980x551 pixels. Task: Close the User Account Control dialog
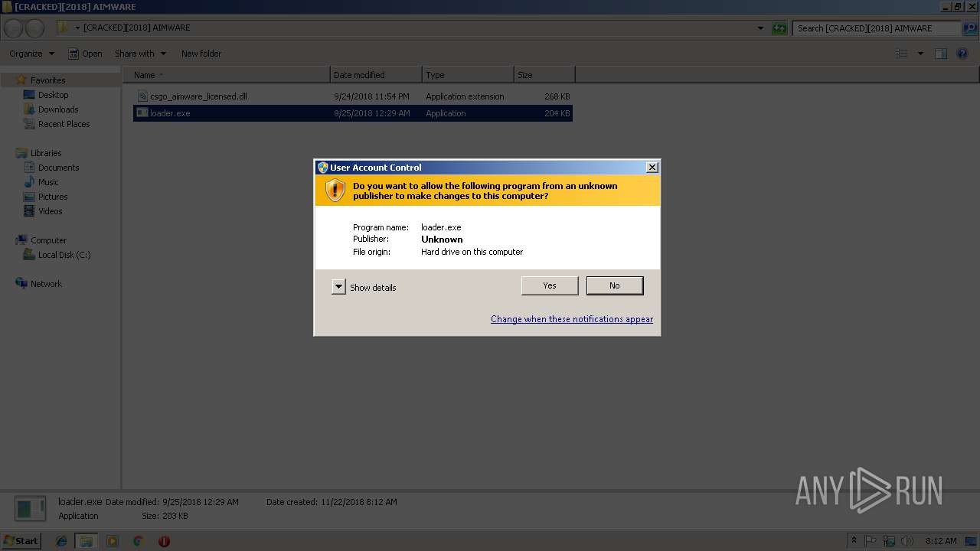point(652,168)
